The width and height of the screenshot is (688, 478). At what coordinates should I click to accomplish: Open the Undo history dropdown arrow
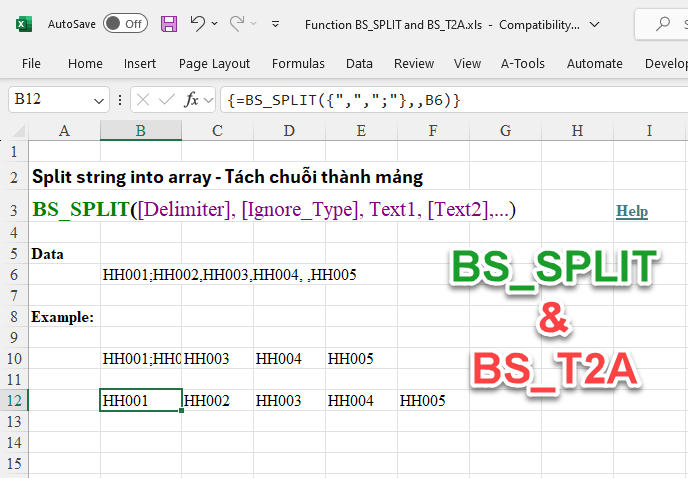pos(215,23)
